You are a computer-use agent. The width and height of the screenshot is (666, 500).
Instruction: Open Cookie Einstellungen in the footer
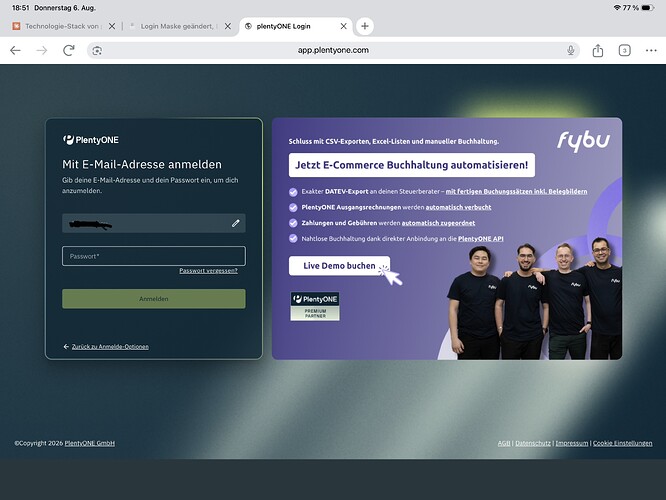pyautogui.click(x=622, y=443)
